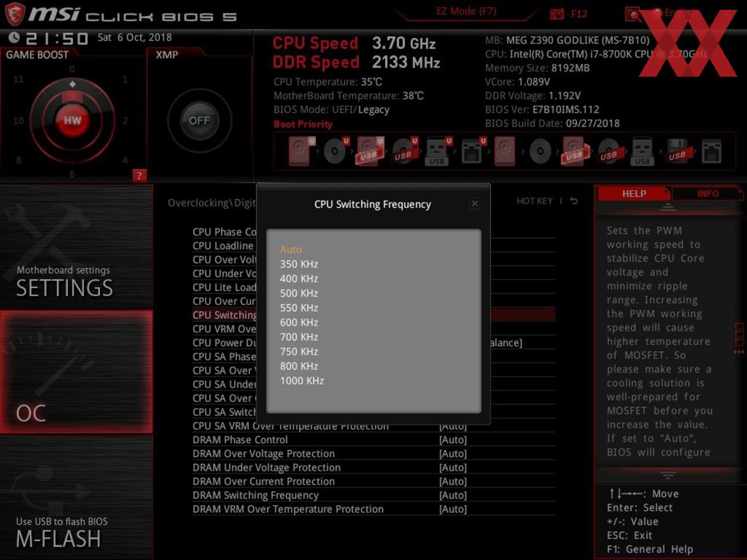Select the UEFI USB CD/DVD boot icon
Viewport: 747px width, 560px height.
click(404, 151)
